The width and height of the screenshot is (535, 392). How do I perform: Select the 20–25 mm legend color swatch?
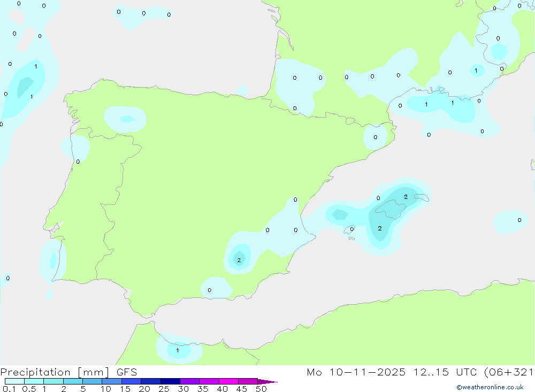pos(150,381)
